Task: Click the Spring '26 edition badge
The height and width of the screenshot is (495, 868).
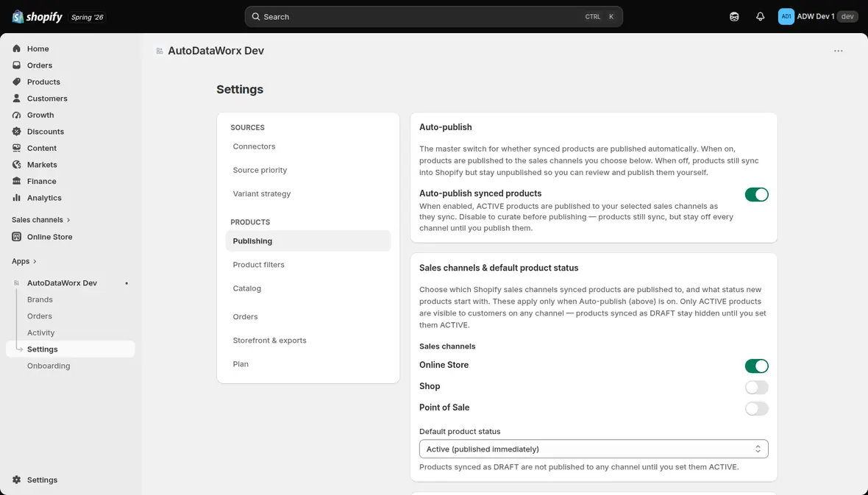Action: (88, 17)
